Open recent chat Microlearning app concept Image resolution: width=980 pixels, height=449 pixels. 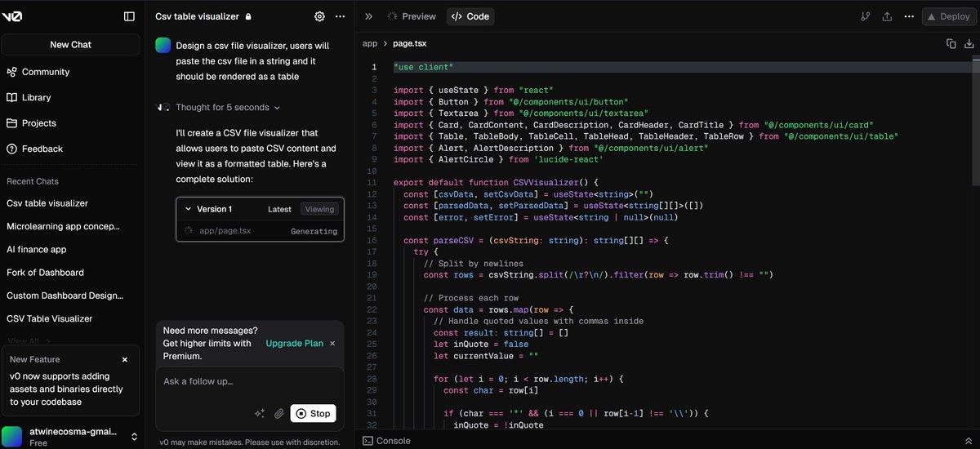tap(64, 226)
